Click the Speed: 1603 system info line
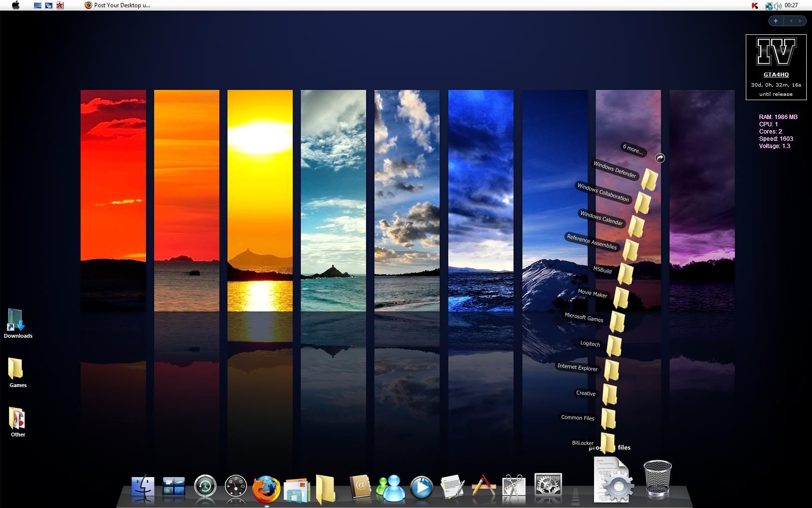 [776, 139]
